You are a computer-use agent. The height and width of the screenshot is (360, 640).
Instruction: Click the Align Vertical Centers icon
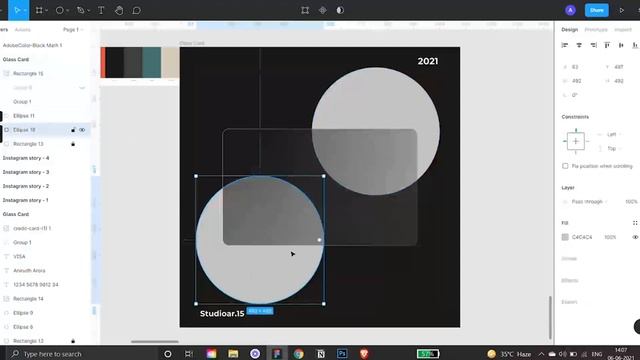[x=621, y=45]
